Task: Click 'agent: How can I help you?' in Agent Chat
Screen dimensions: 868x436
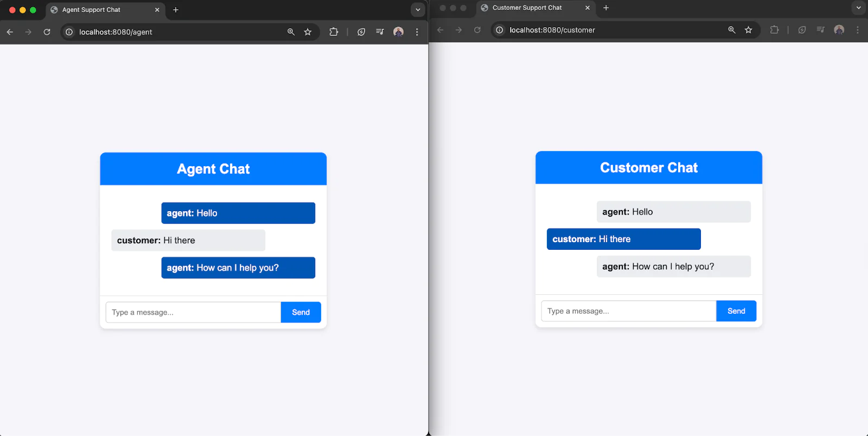Action: (238, 268)
